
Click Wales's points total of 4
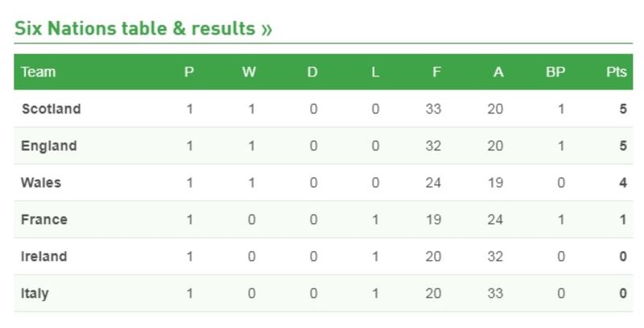pos(623,183)
